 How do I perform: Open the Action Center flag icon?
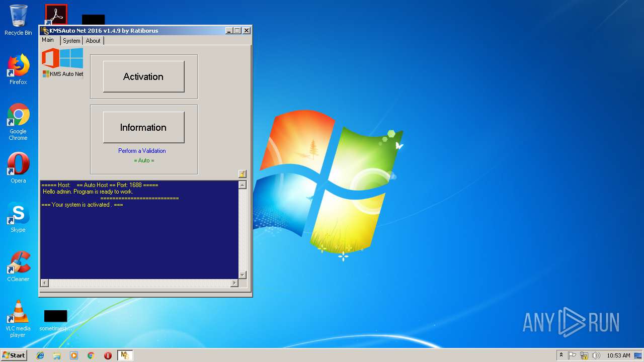pyautogui.click(x=572, y=355)
